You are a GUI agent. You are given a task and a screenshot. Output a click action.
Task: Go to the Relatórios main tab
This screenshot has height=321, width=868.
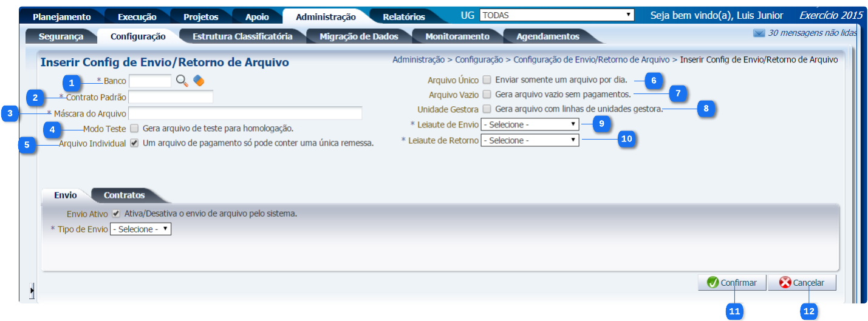(403, 17)
